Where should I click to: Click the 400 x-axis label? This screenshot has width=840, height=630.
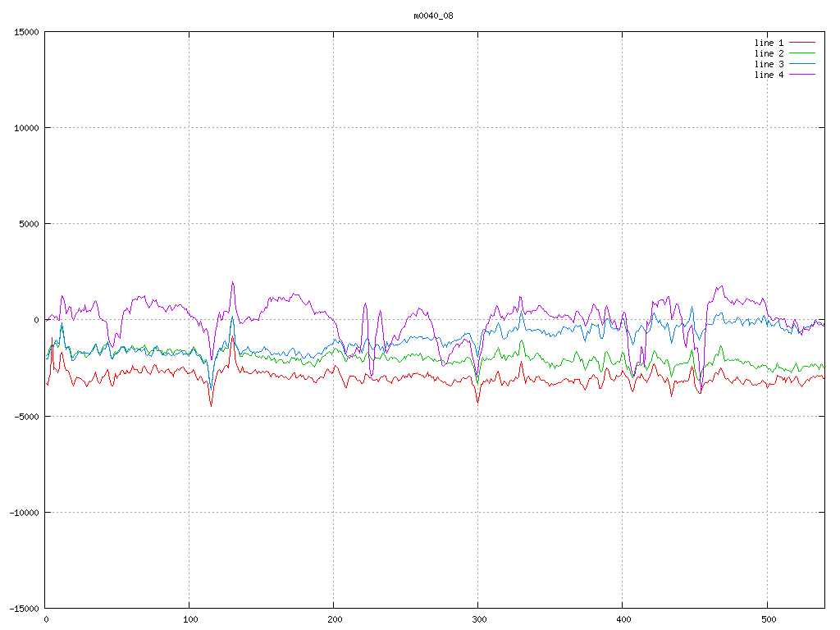click(624, 620)
